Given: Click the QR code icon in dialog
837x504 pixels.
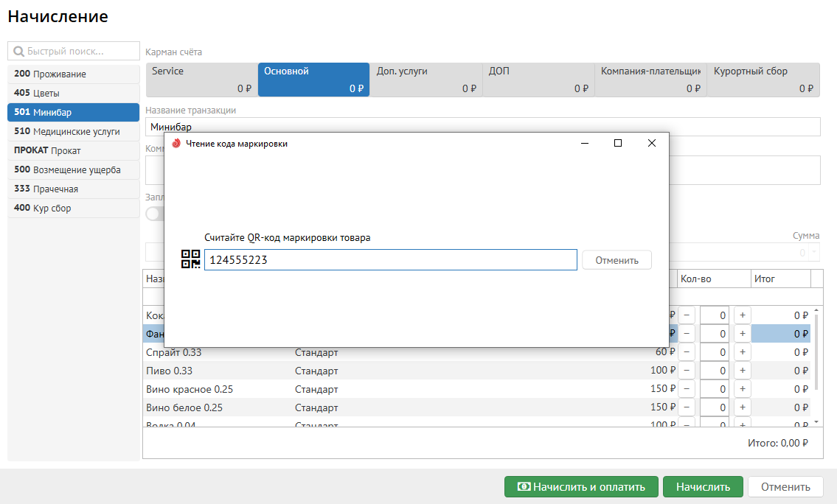Looking at the screenshot, I should click(190, 259).
